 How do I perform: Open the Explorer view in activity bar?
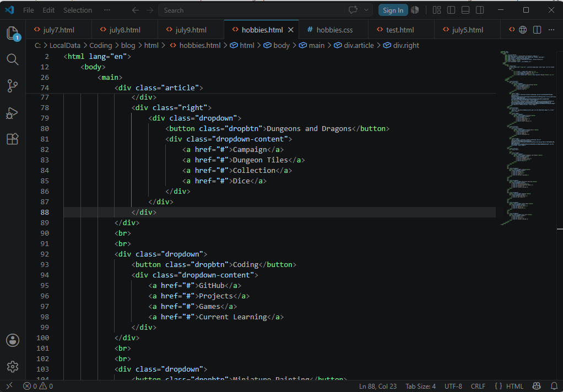click(x=13, y=34)
